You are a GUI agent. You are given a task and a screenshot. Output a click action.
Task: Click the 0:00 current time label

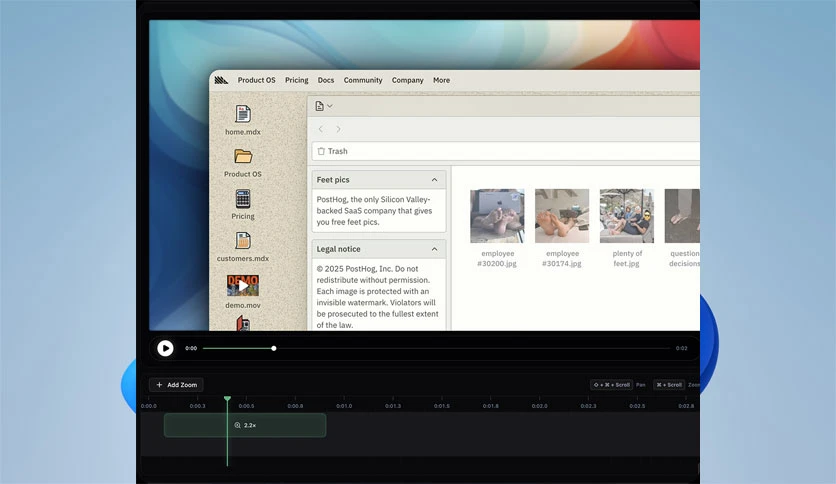click(x=191, y=348)
